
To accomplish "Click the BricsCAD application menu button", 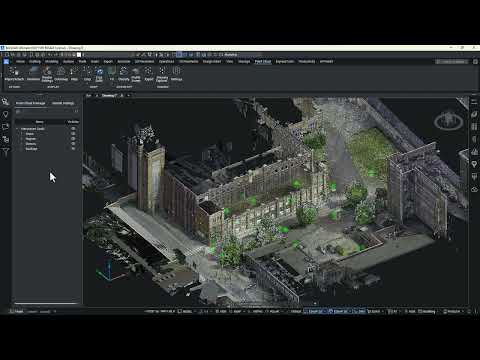I will (x=6, y=62).
